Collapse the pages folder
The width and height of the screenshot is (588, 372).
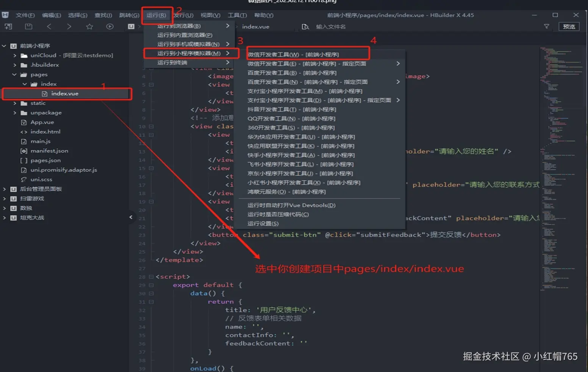14,74
